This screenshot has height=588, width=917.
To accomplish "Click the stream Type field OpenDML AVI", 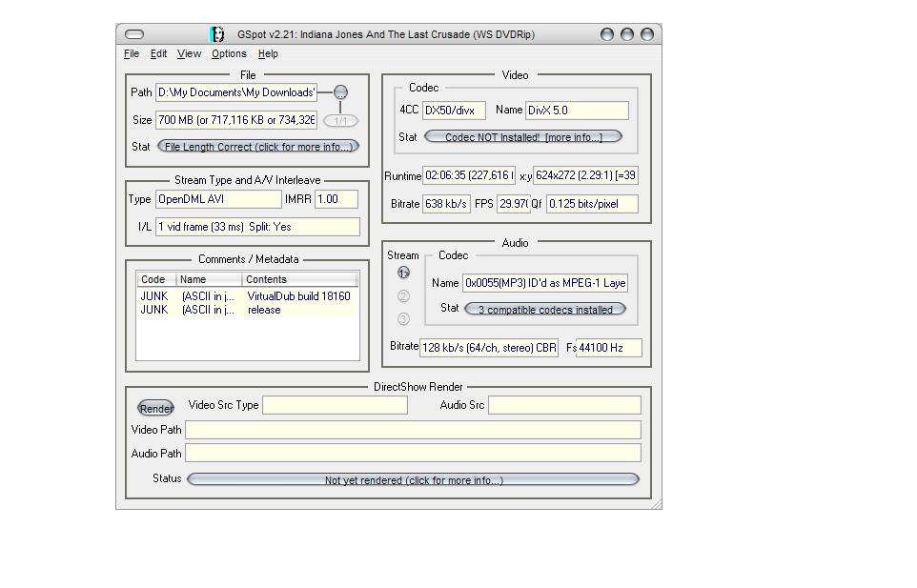I will point(218,199).
